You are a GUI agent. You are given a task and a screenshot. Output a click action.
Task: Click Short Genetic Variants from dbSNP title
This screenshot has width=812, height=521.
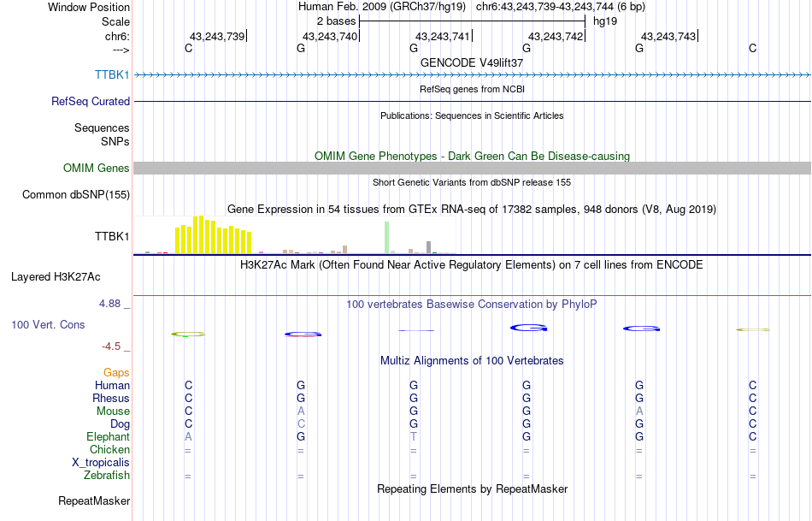(472, 182)
